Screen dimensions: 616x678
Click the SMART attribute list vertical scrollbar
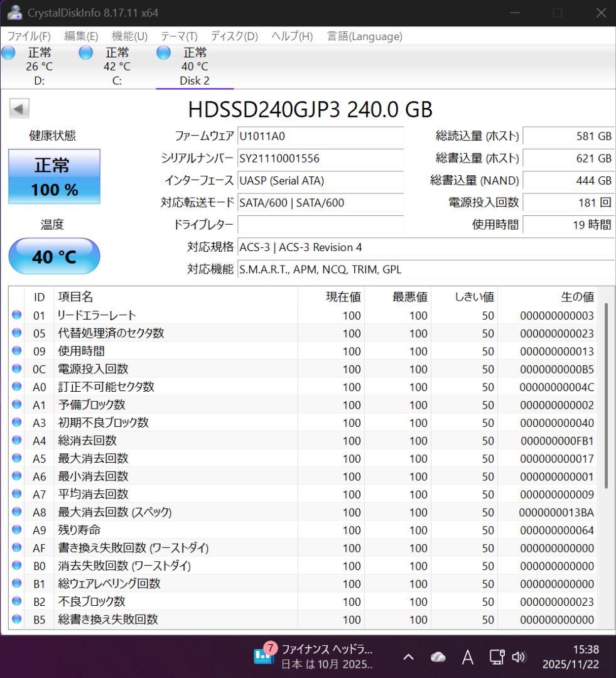point(606,395)
